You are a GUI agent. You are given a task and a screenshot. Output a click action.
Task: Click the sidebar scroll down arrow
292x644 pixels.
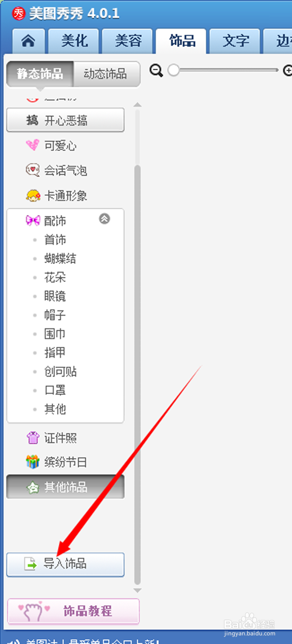pos(137,591)
